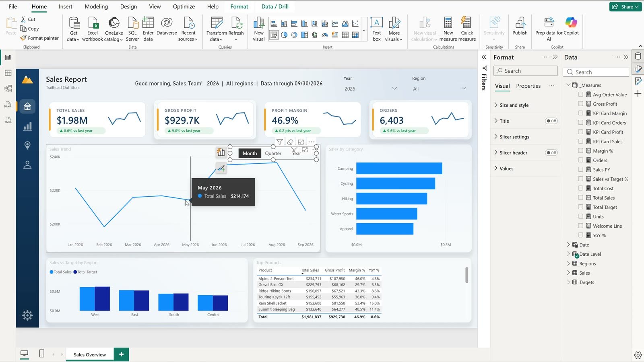Screen dimensions: 644x362
Task: Click Search field in Format pane
Action: click(525, 71)
